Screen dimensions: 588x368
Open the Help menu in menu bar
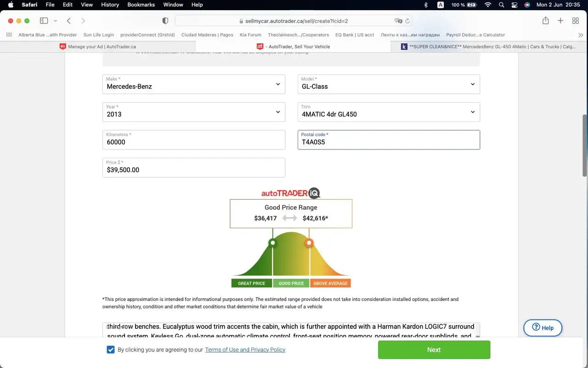point(197,5)
